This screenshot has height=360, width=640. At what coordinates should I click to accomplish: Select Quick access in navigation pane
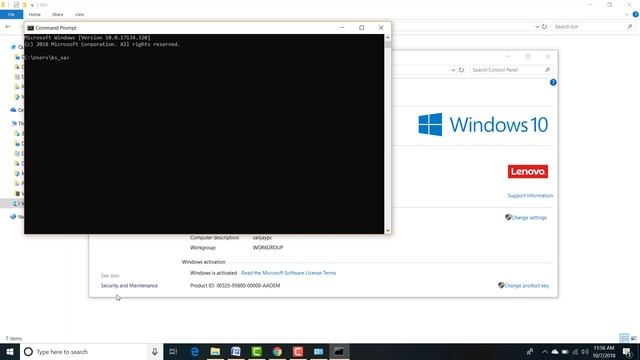[17, 47]
